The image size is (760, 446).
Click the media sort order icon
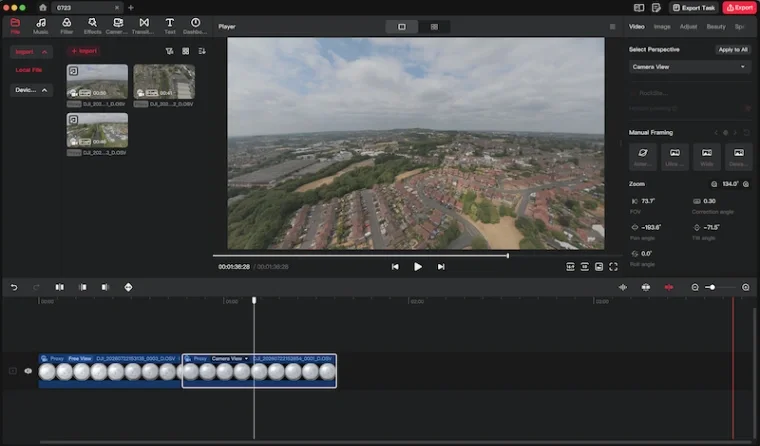coord(202,51)
